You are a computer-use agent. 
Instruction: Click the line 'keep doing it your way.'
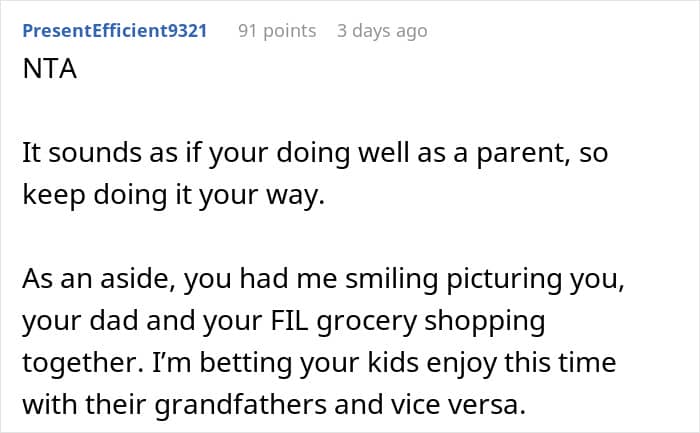tap(173, 195)
